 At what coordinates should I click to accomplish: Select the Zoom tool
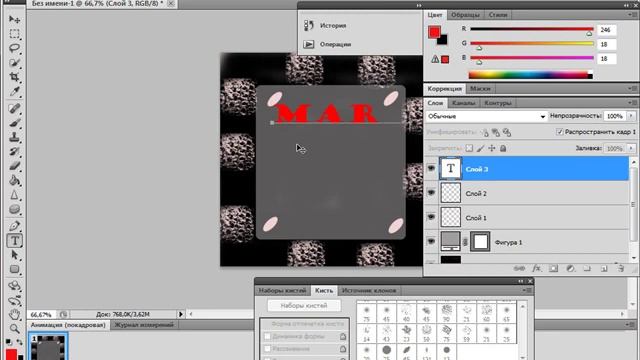(x=14, y=328)
